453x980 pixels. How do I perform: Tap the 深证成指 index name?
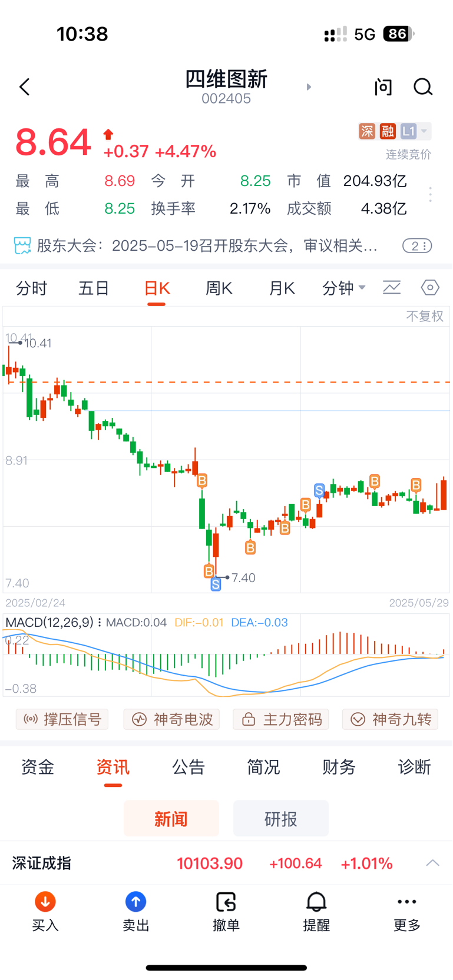pos(41,863)
